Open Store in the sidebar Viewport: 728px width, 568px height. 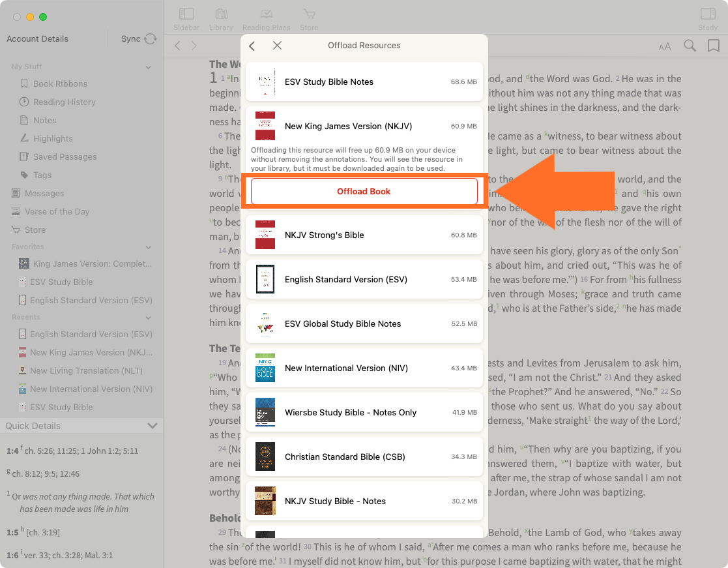(29, 230)
